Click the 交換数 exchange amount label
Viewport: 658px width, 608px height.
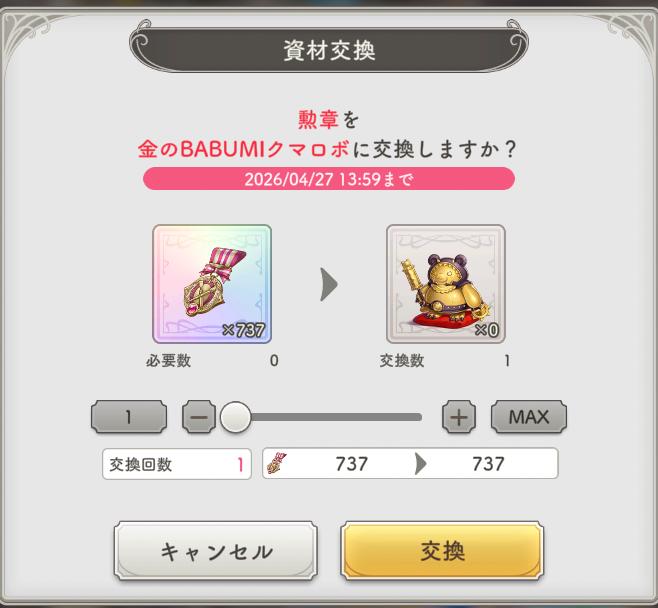[x=402, y=360]
